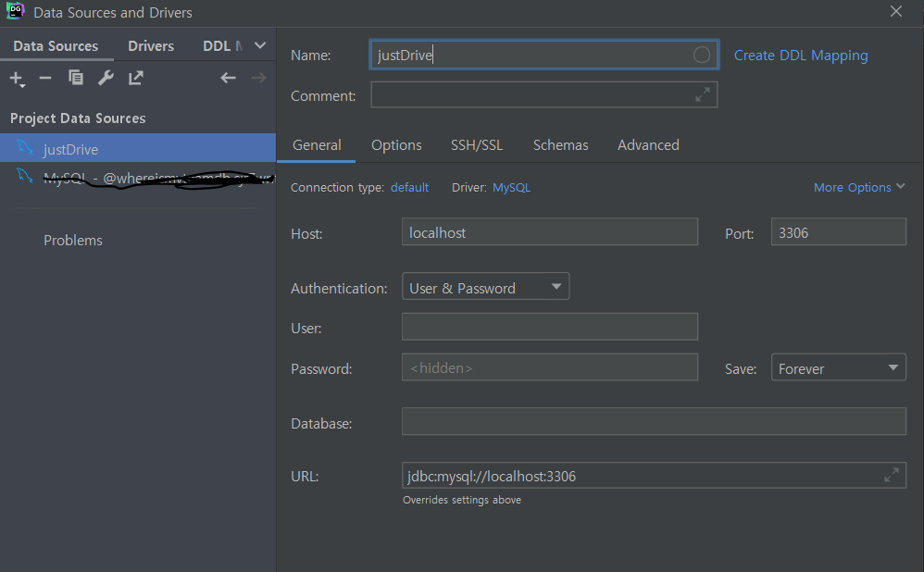Expand the URL field editor

892,475
